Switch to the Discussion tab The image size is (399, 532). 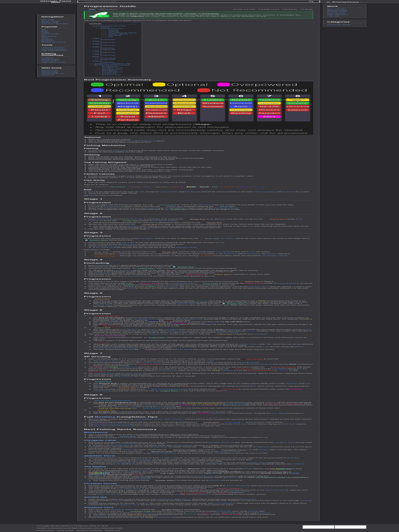coord(108,9)
